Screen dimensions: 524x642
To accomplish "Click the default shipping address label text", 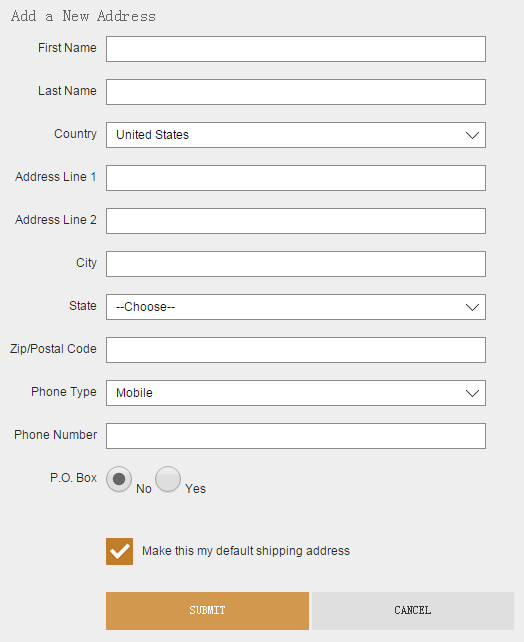I will (x=246, y=551).
